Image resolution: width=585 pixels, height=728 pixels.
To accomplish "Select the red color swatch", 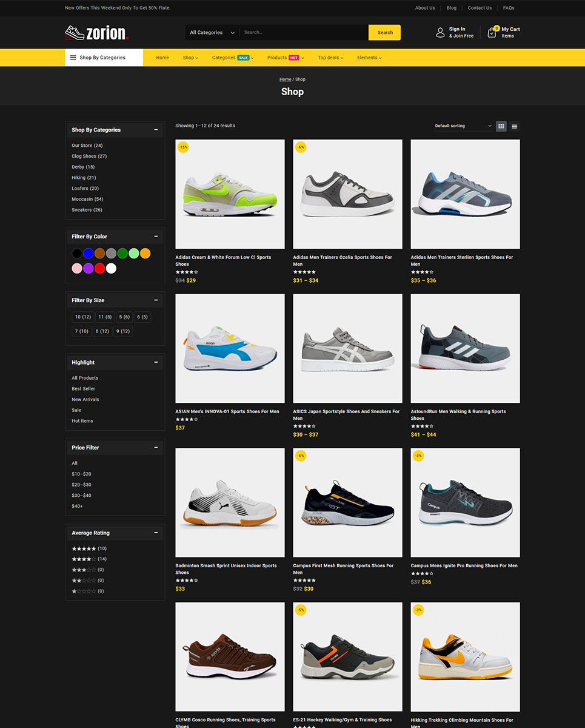I will point(100,268).
